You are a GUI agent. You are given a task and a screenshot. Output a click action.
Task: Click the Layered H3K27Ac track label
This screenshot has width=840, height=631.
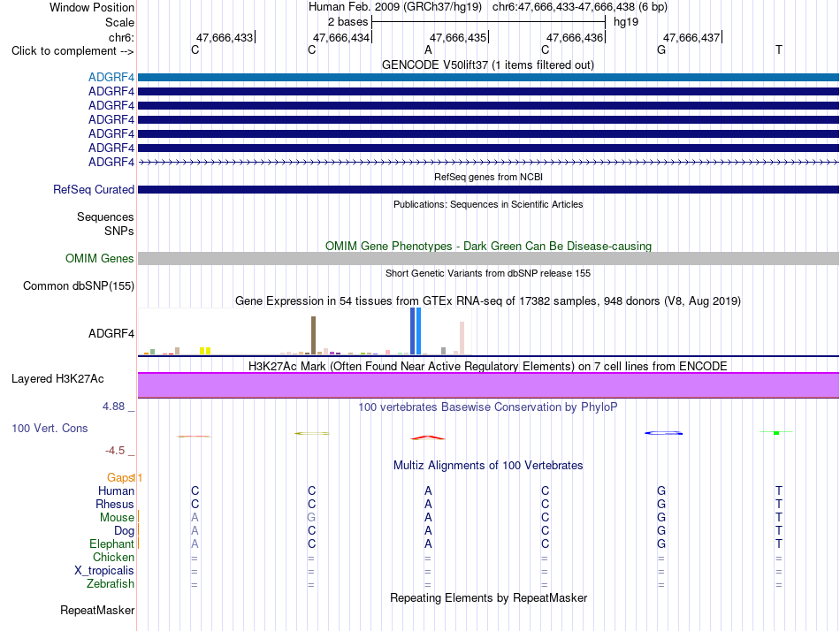[x=57, y=379]
